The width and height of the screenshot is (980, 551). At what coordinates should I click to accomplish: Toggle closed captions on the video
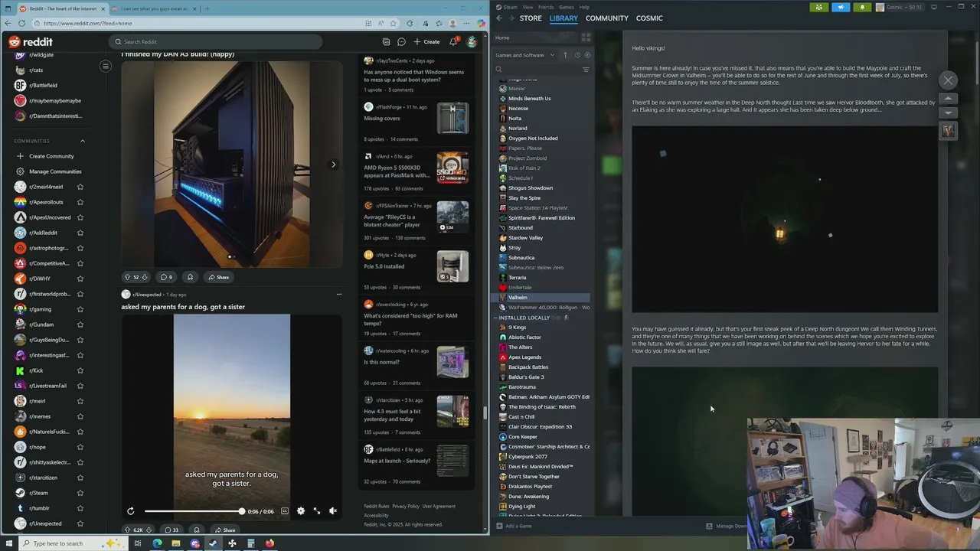point(285,511)
